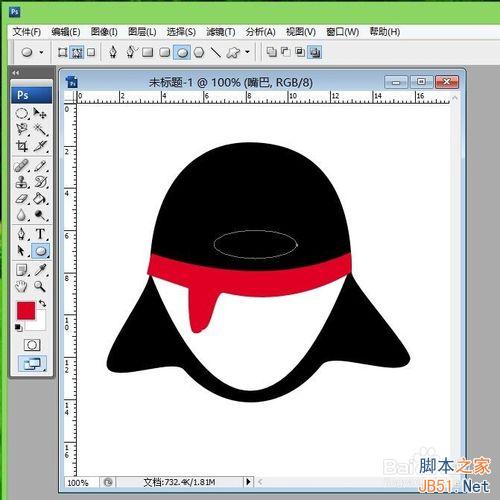Screen dimensions: 500x500
Task: Change the screen mode button in toolbox
Action: (x=32, y=364)
